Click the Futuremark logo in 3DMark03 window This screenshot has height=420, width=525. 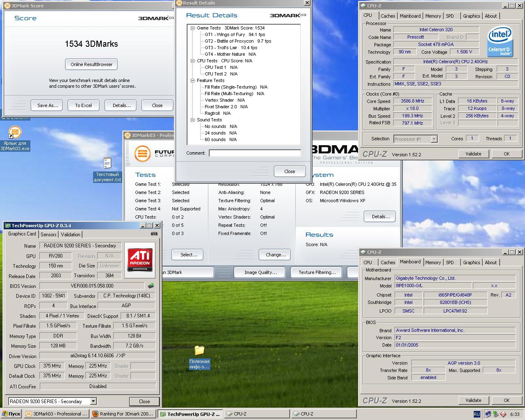(142, 154)
